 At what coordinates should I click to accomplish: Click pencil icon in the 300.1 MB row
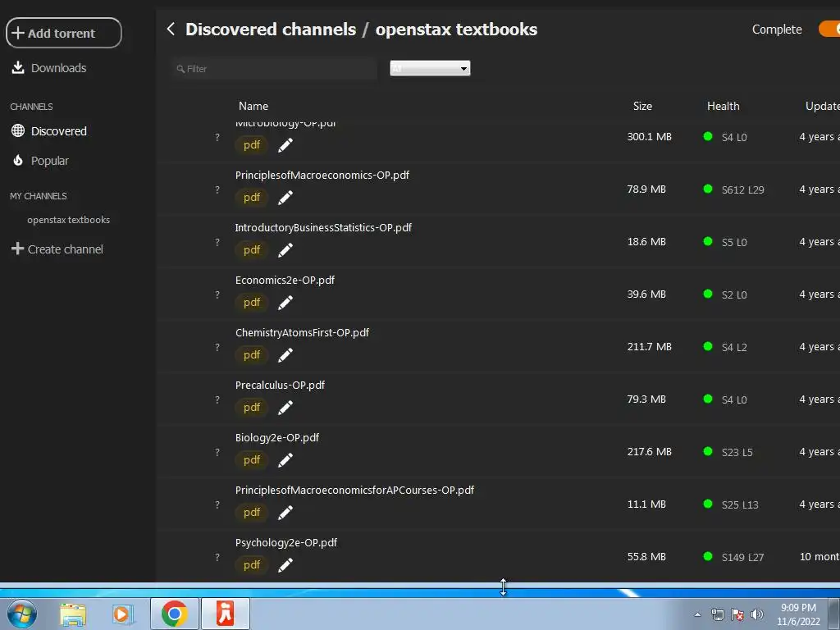285,145
